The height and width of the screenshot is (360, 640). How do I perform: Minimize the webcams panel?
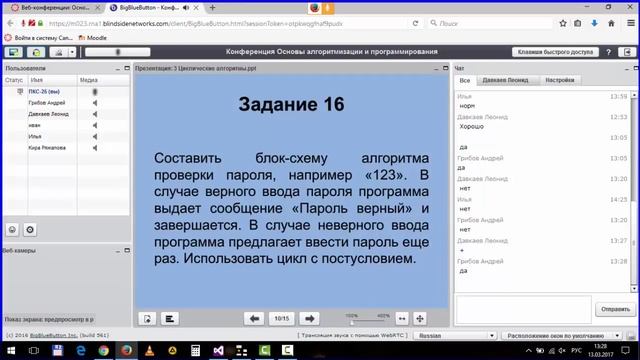point(118,251)
